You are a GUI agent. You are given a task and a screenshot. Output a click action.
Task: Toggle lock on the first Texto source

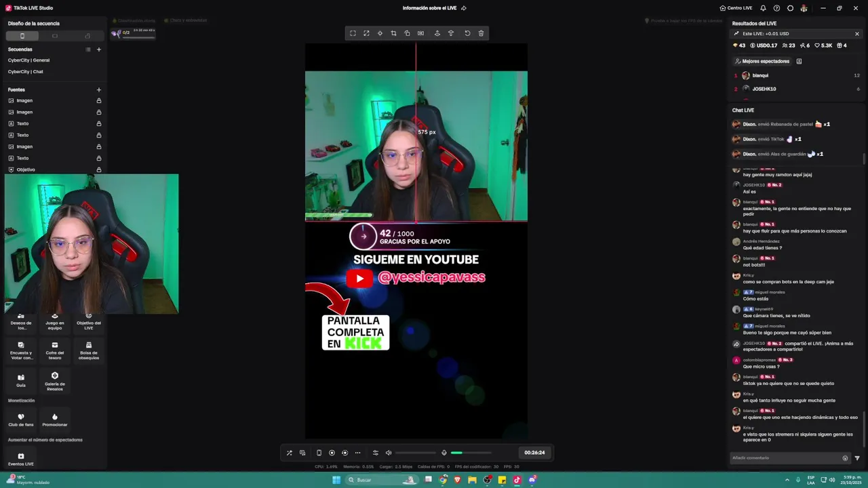pyautogui.click(x=99, y=124)
